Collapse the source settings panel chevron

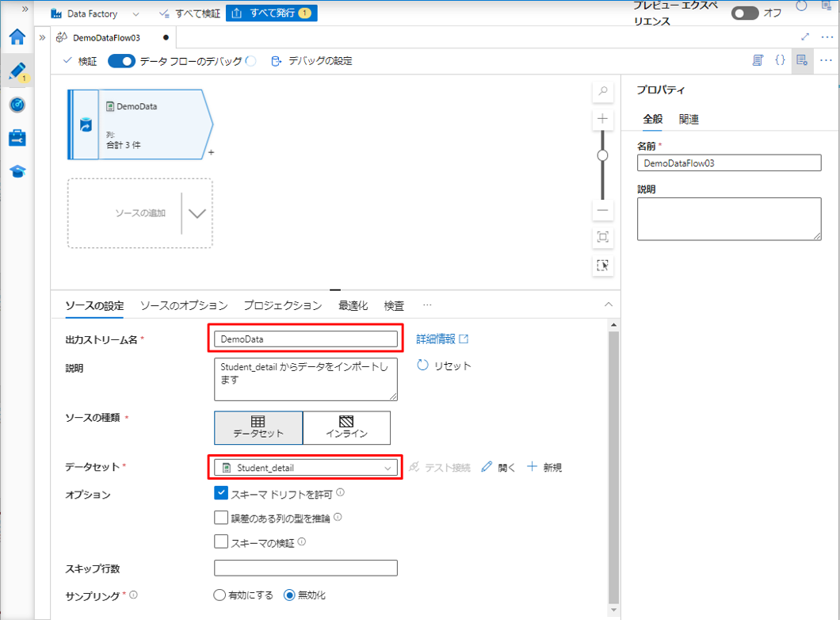click(608, 305)
